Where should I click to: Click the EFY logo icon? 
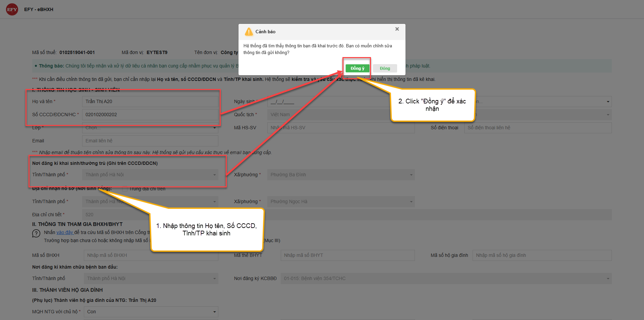12,9
